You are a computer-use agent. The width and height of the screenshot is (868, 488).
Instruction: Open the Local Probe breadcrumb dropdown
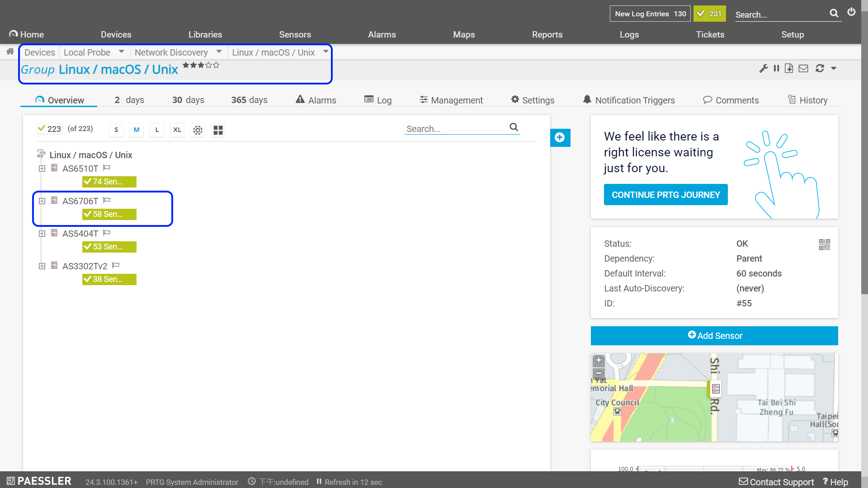pyautogui.click(x=121, y=52)
